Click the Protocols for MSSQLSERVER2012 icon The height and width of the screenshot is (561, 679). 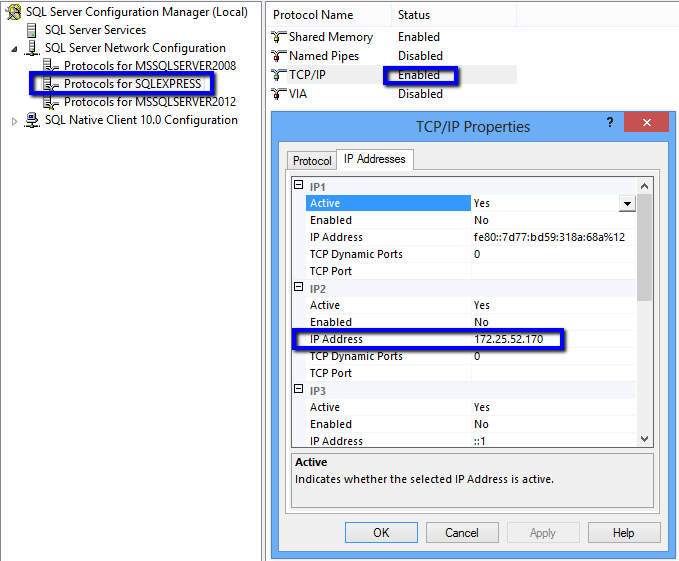[x=51, y=102]
